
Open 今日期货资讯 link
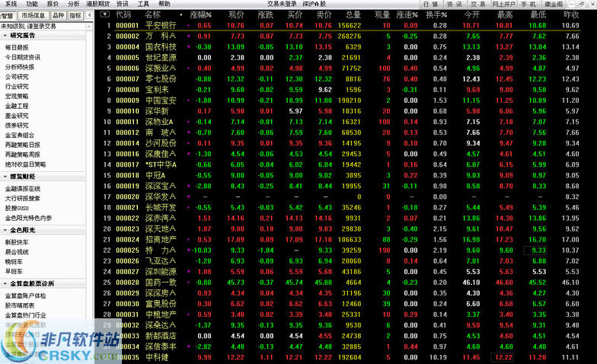point(23,57)
